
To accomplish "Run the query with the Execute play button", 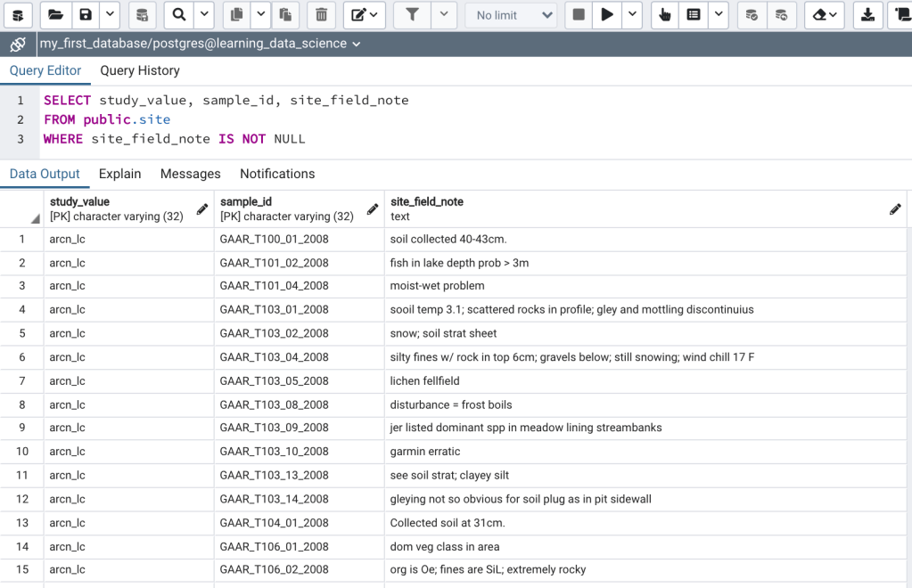I will pyautogui.click(x=607, y=15).
